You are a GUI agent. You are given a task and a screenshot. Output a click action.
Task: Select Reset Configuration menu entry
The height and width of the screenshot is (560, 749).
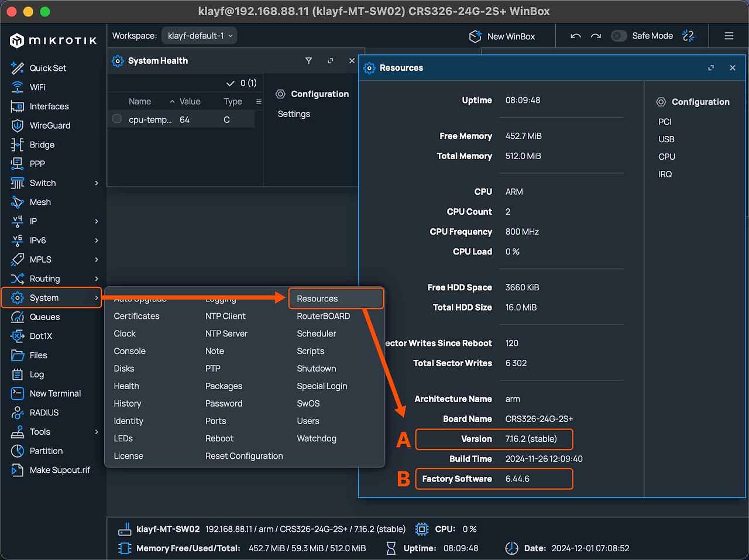click(244, 456)
